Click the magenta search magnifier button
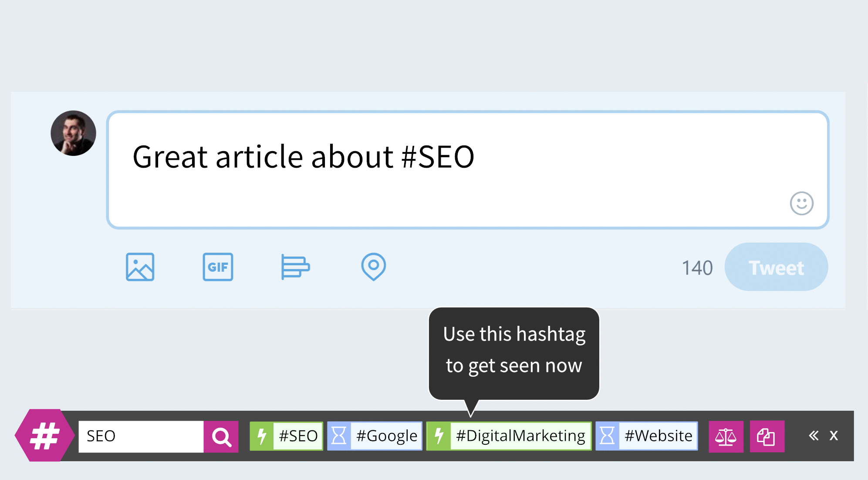 (221, 436)
